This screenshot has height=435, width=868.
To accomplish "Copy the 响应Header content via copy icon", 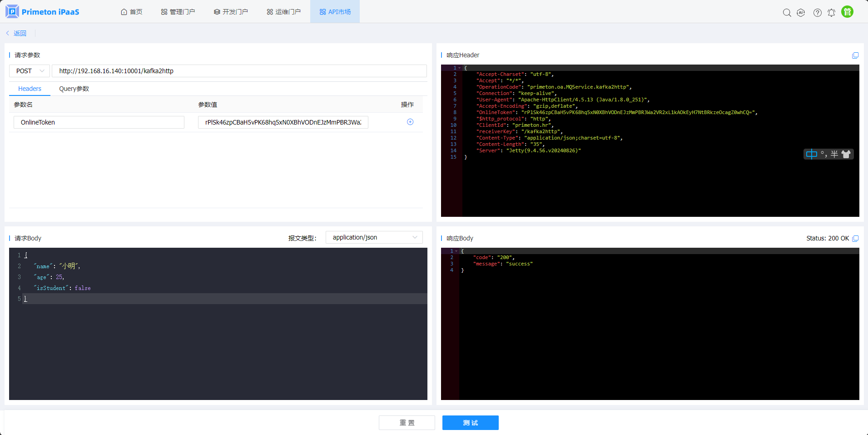I will [x=855, y=55].
